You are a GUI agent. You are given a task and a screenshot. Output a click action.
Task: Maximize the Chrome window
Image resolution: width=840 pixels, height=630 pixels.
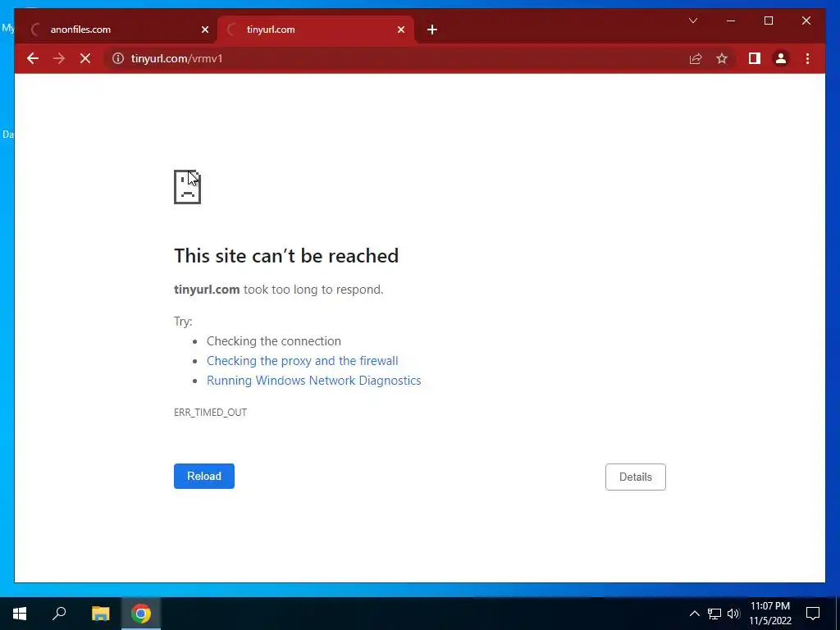click(768, 21)
